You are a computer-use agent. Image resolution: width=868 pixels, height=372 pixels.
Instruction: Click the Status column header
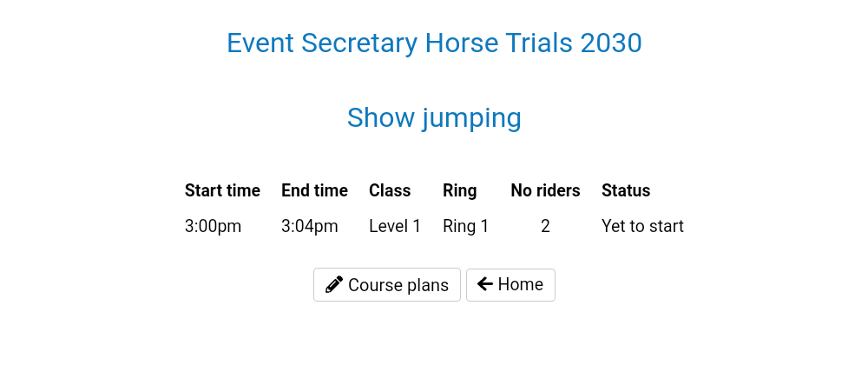click(x=626, y=190)
